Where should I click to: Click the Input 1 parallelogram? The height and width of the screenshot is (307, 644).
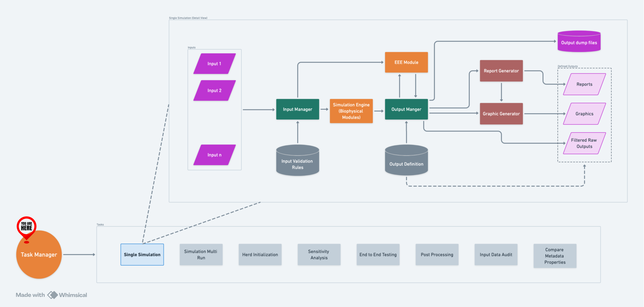(x=214, y=64)
